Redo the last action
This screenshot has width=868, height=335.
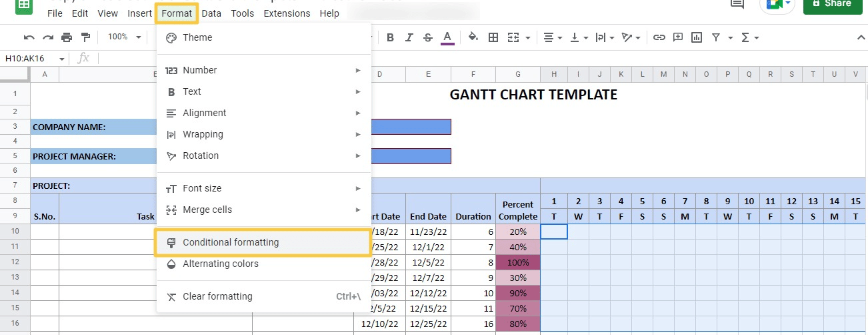[48, 37]
